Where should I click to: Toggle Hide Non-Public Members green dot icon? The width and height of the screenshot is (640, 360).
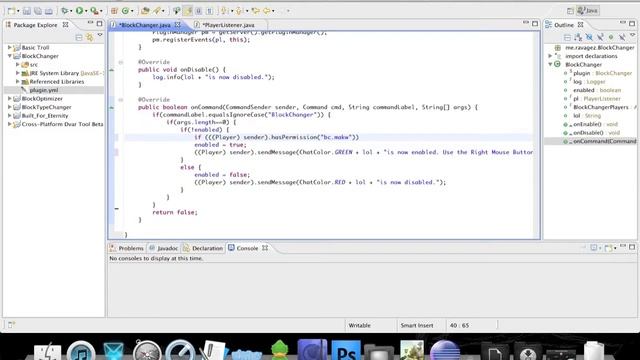click(611, 37)
